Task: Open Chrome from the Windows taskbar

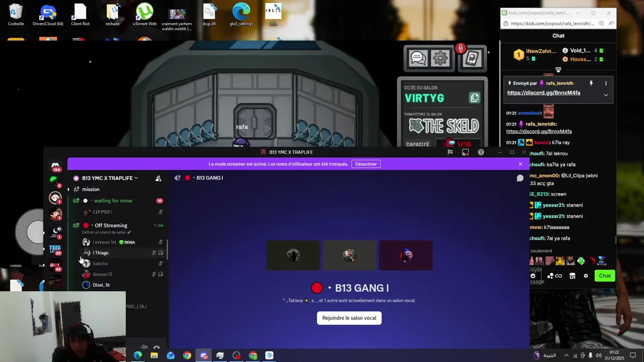Action: click(x=187, y=355)
